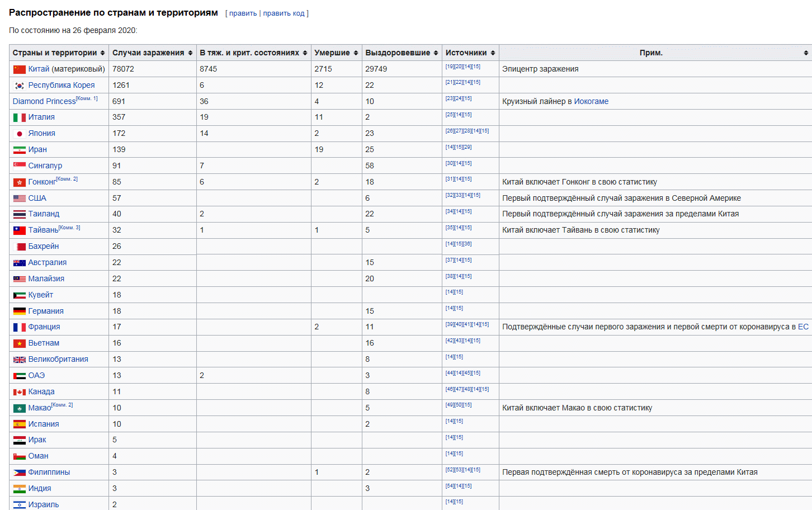
Task: Click the Vietnam flag icon
Action: click(x=19, y=343)
